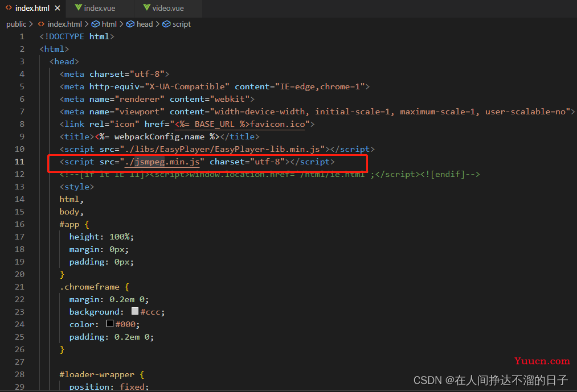Click line number 11 in the gutter
This screenshot has width=577, height=392.
(x=19, y=162)
